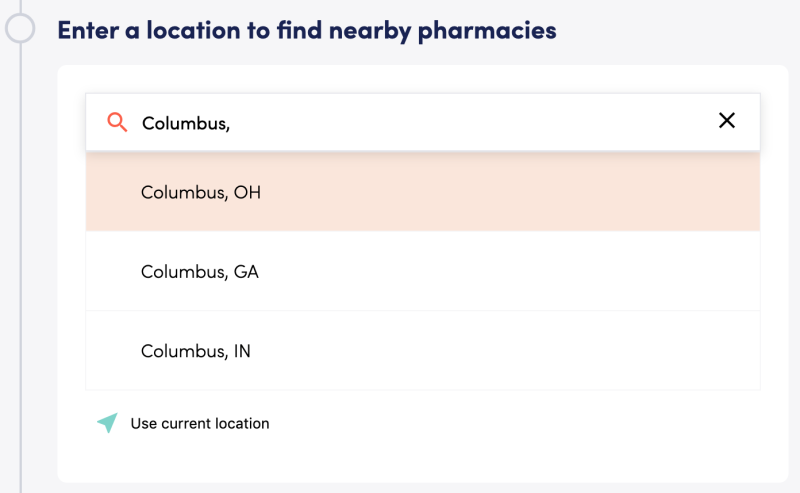Choose the Columbus, GA suggestion

point(200,272)
